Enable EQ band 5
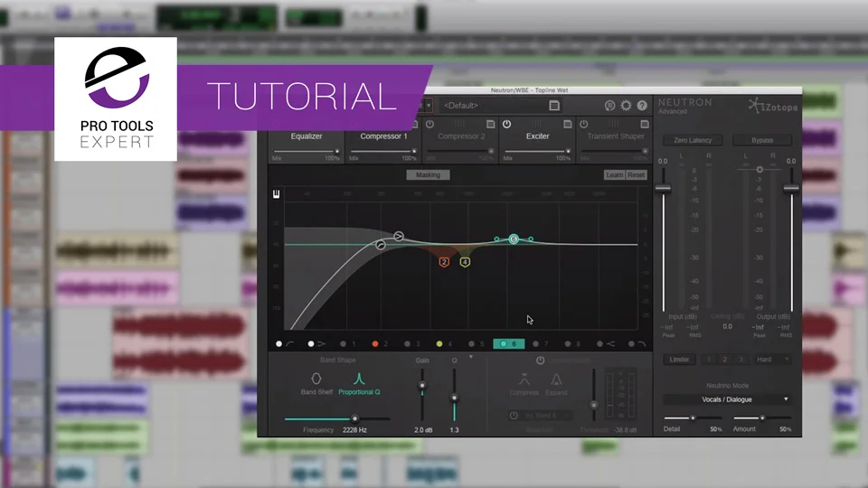 pyautogui.click(x=472, y=344)
